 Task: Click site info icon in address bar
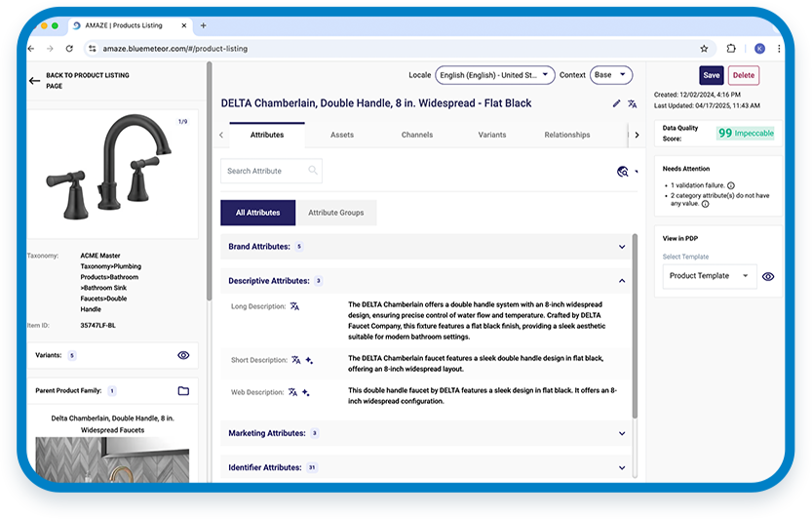click(93, 49)
